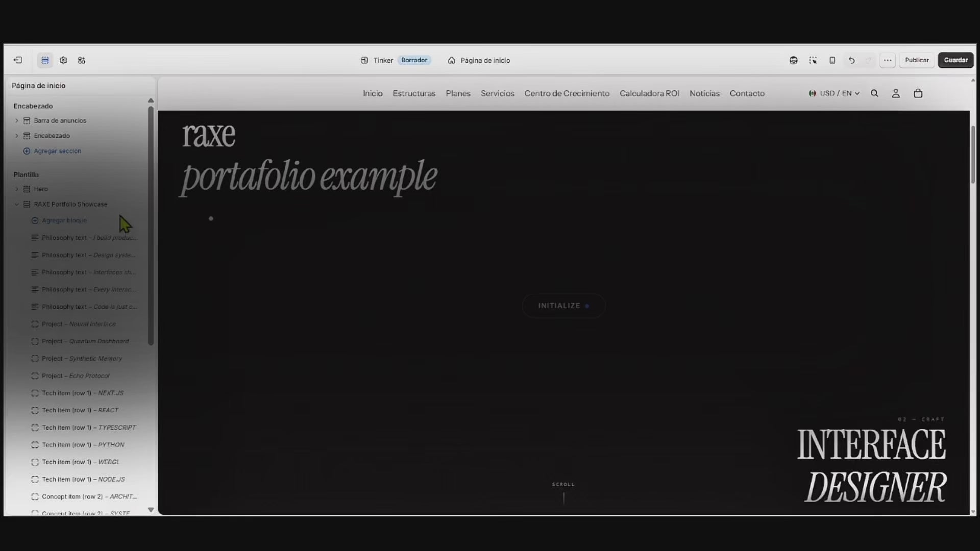Click the Tinker theme icon

(x=364, y=60)
